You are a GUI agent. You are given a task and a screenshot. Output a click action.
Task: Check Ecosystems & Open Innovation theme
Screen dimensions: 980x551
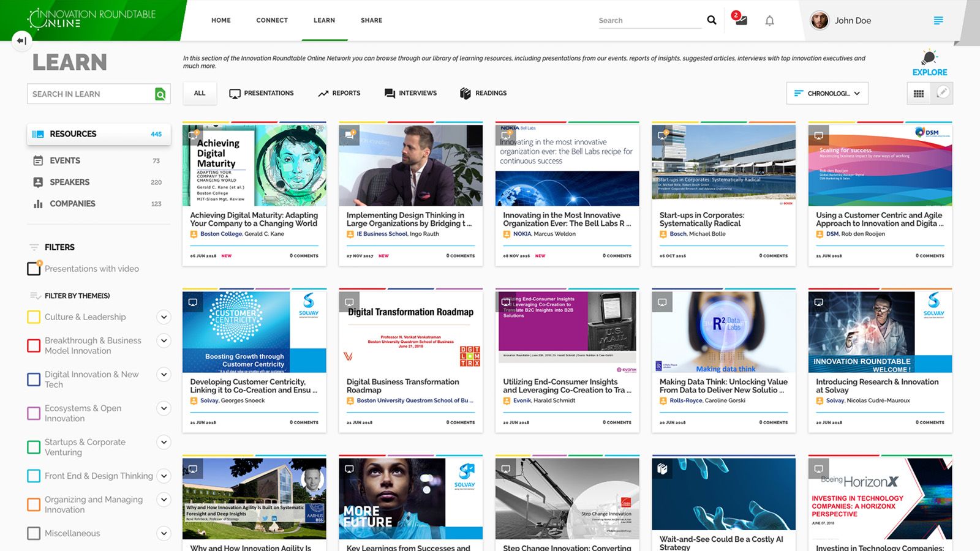pyautogui.click(x=34, y=413)
